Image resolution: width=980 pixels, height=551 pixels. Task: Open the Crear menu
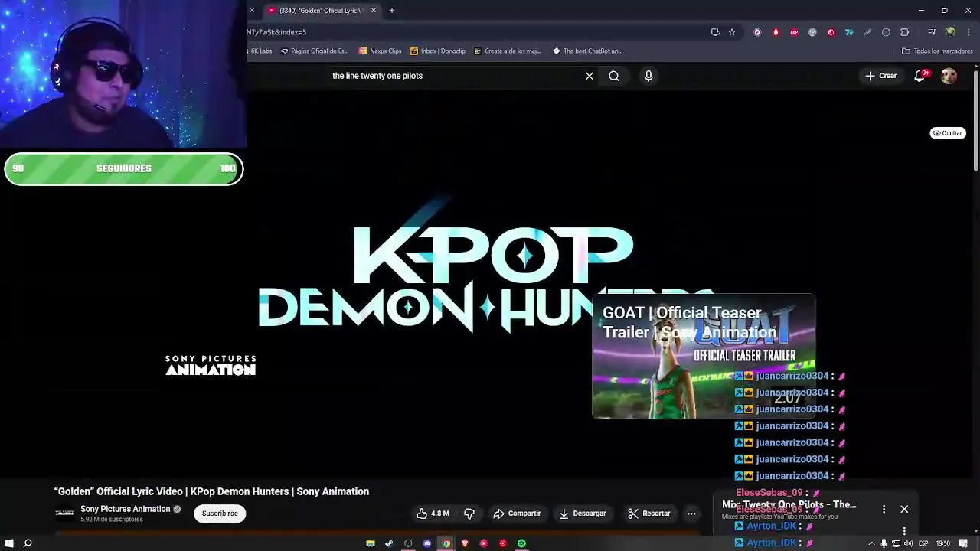(881, 76)
